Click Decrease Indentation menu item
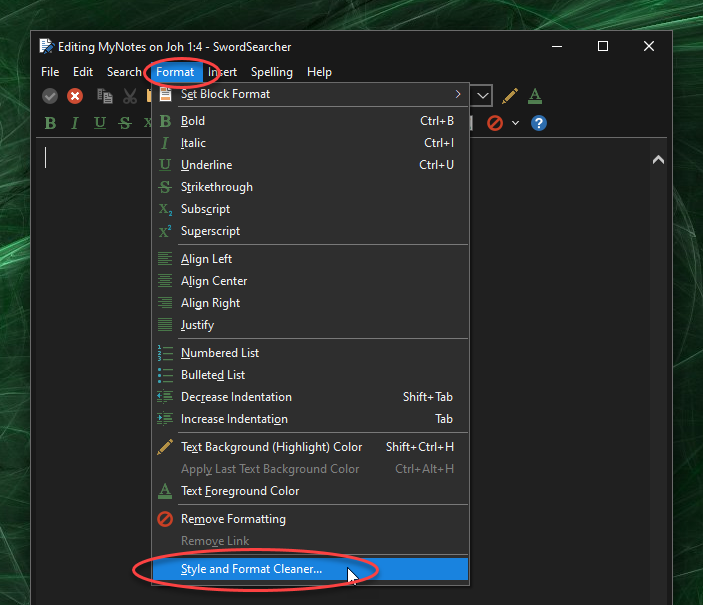 tap(310, 397)
